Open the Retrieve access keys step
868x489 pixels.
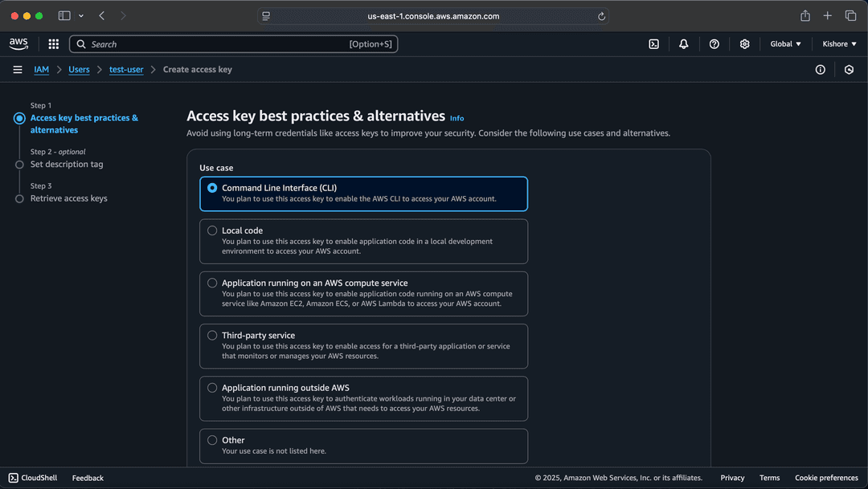point(68,198)
